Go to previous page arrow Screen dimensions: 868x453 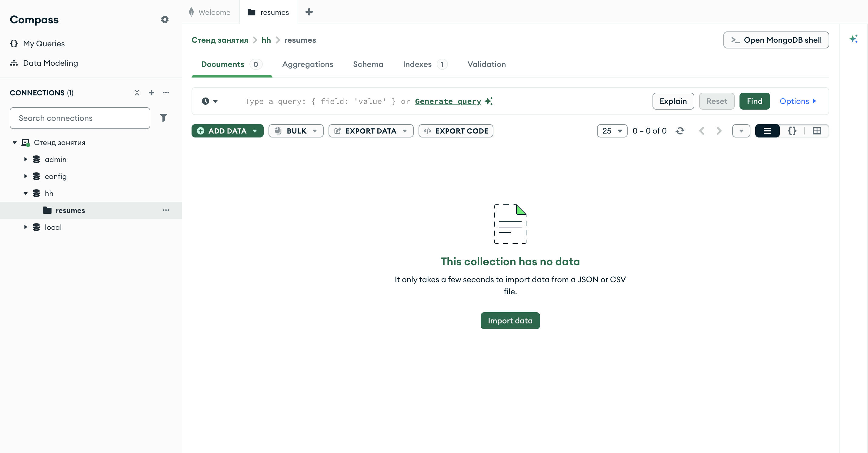702,131
